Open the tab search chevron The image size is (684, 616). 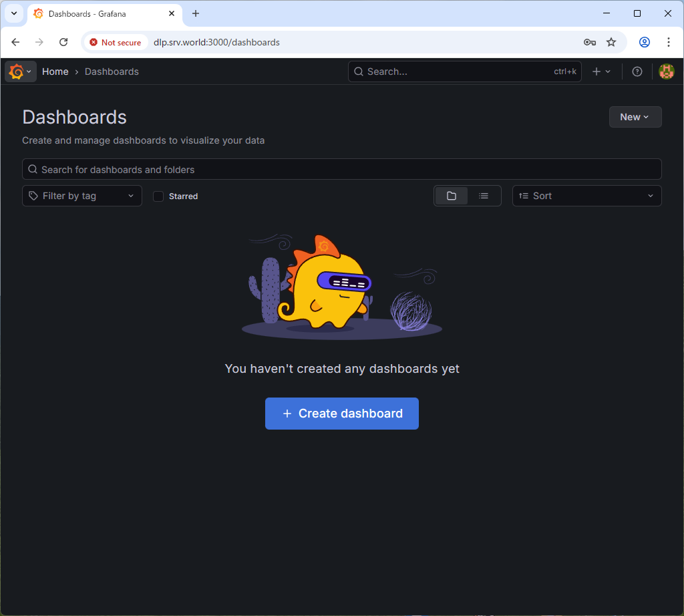point(14,13)
